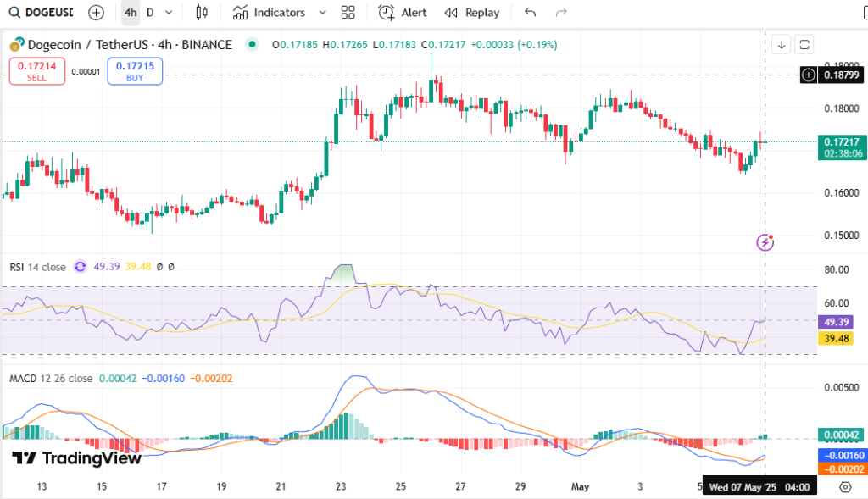This screenshot has width=868, height=499.
Task: Click the 0.16000 price scale label
Action: (842, 193)
